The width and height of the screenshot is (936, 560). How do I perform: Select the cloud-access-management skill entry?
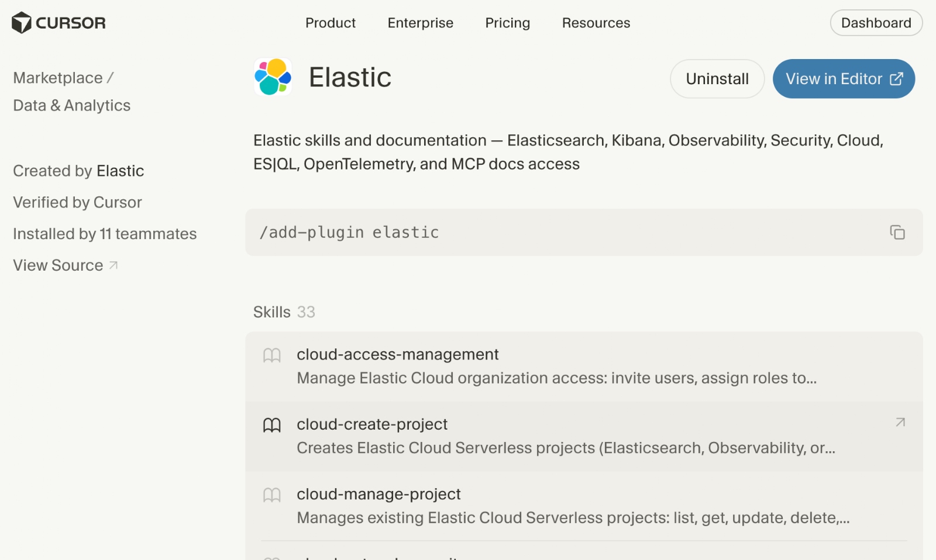[398, 354]
